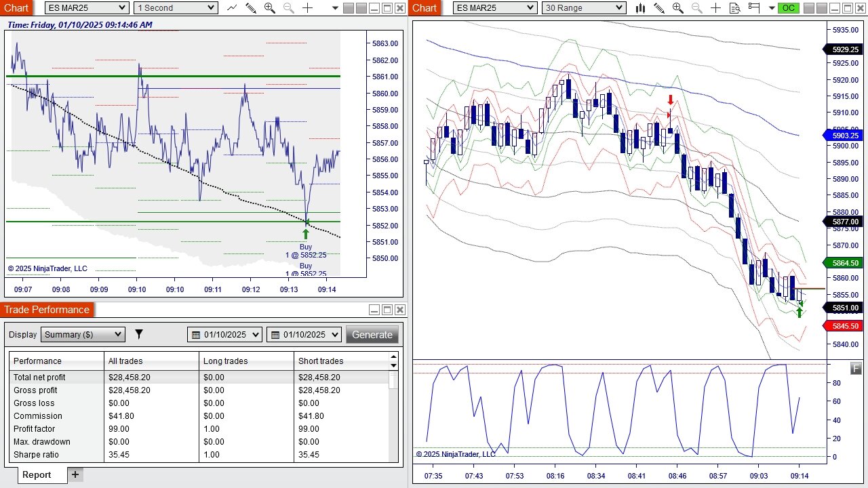Click the All trades column header

point(152,361)
